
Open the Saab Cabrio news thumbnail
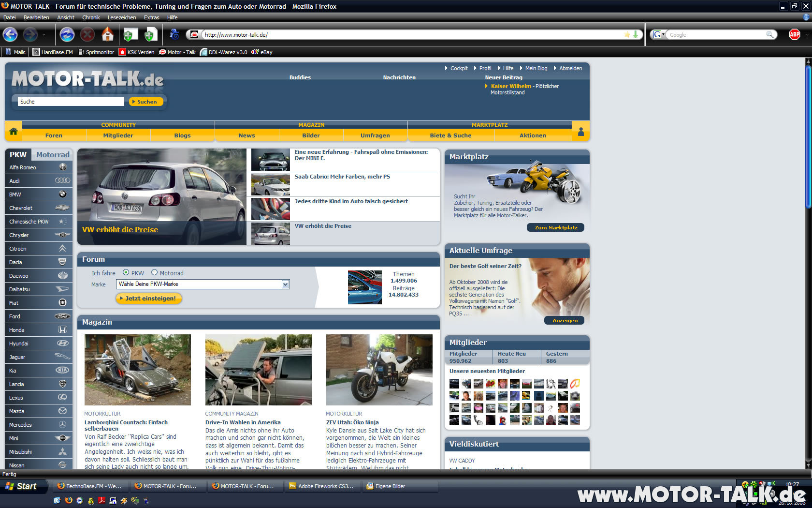pos(270,184)
